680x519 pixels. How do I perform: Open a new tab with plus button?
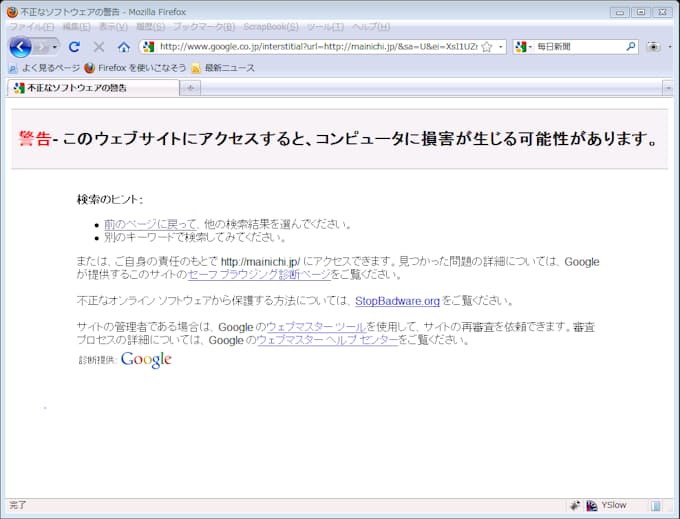tap(190, 88)
